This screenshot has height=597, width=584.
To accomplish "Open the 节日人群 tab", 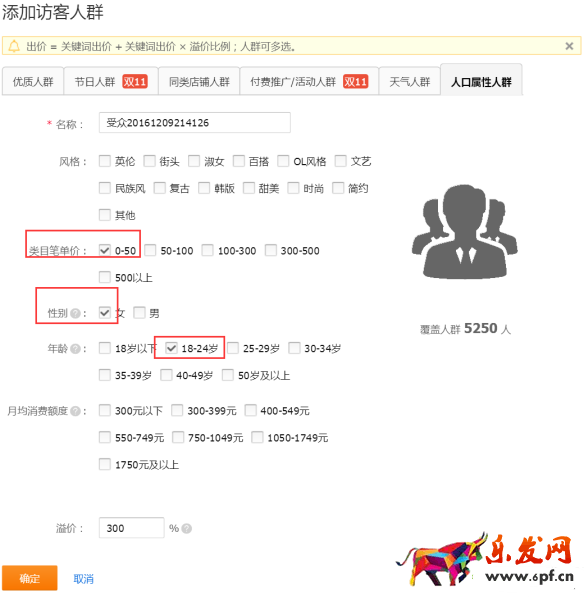I will click(x=111, y=81).
